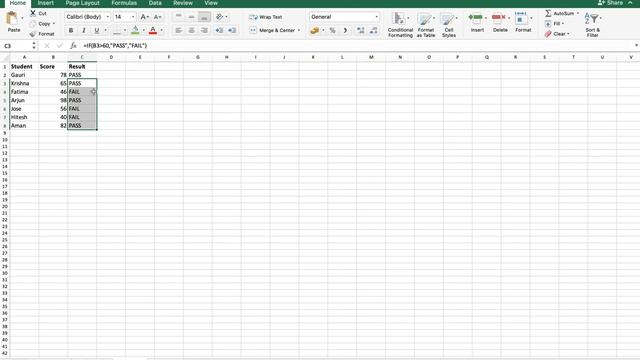
Task: Open the font name dropdown
Action: point(108,17)
